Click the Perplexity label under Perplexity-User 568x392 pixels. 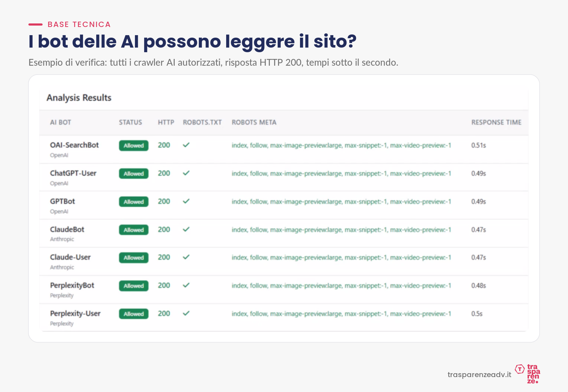(x=62, y=323)
